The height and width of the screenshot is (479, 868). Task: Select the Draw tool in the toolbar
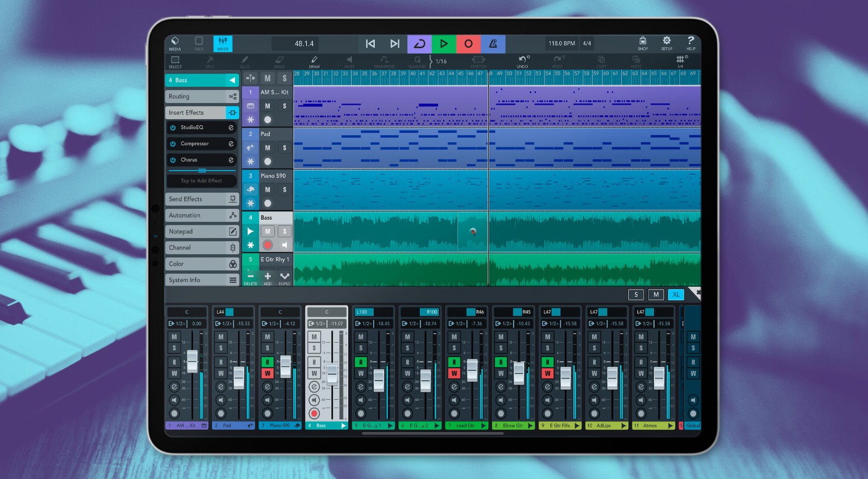click(x=314, y=62)
